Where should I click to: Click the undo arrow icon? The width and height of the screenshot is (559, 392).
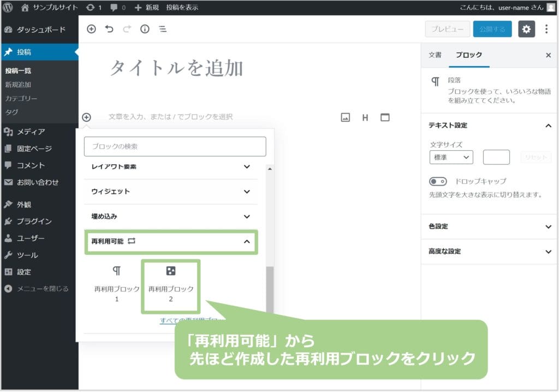coord(109,29)
